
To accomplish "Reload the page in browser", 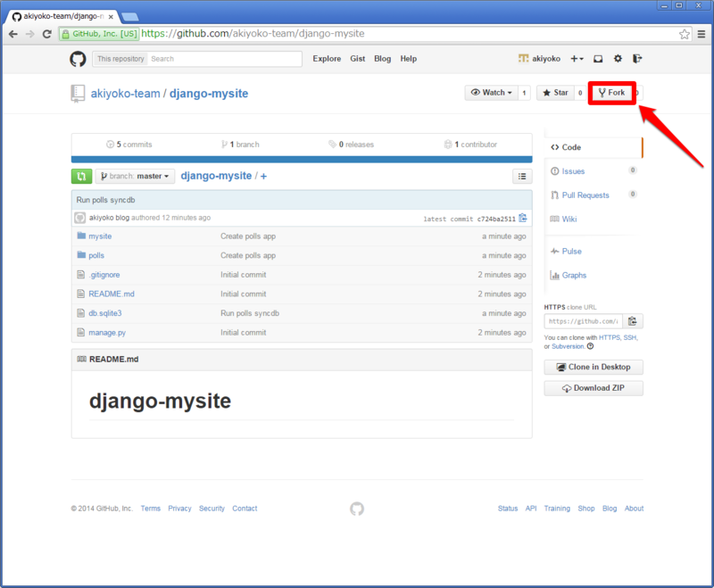I will pos(47,34).
